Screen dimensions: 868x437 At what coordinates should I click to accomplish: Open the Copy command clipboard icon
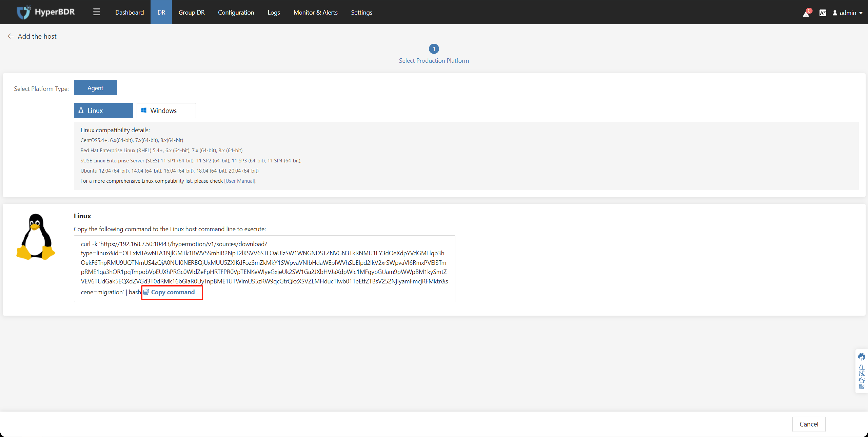(x=146, y=292)
